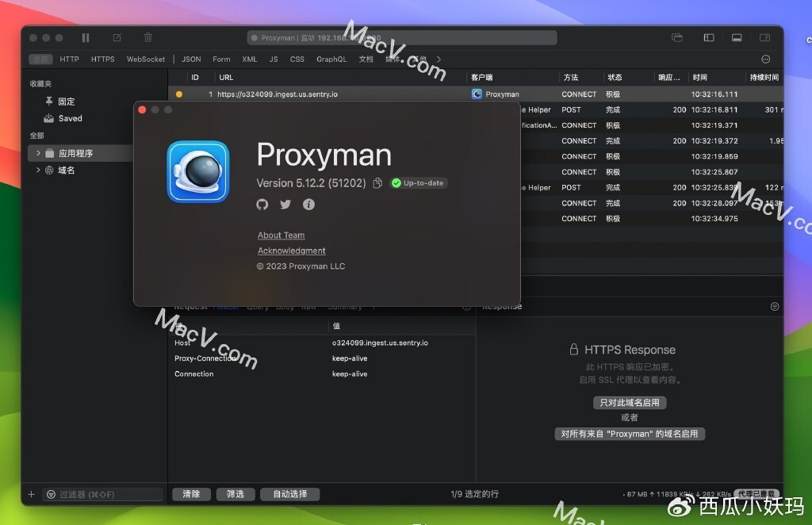Viewport: 812px width, 525px height.
Task: Filter by 文档 content type
Action: [366, 59]
